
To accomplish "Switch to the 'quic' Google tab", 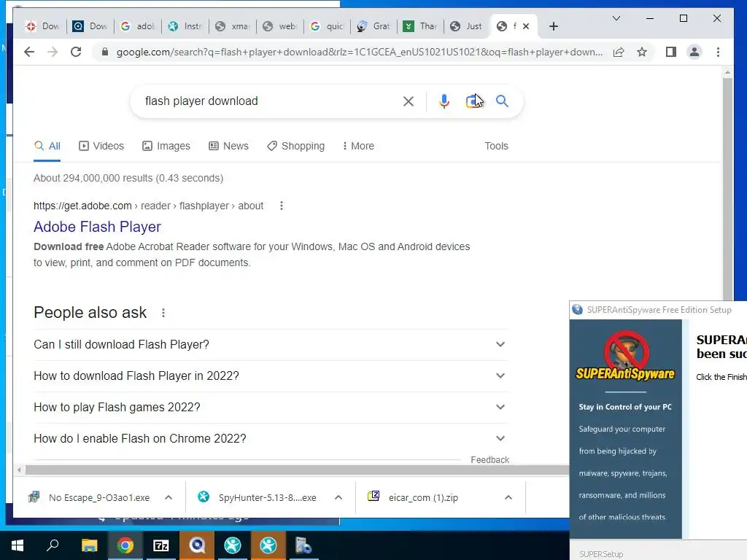I will (326, 26).
